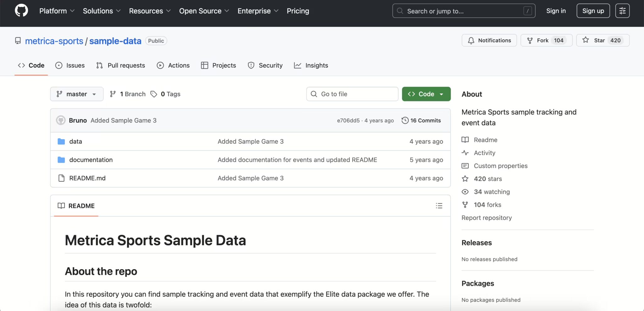The height and width of the screenshot is (311, 644).
Task: Open the README outline list icon
Action: click(x=439, y=206)
